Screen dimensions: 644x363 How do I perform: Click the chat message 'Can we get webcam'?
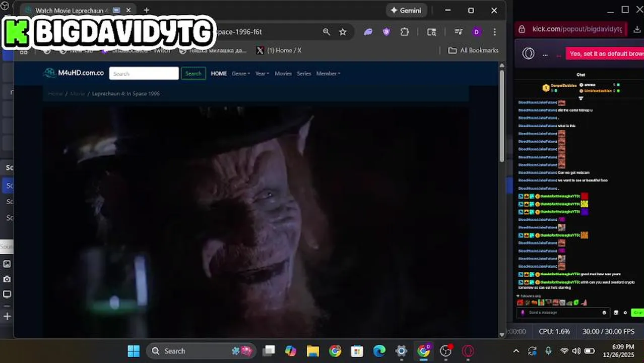[573, 172]
